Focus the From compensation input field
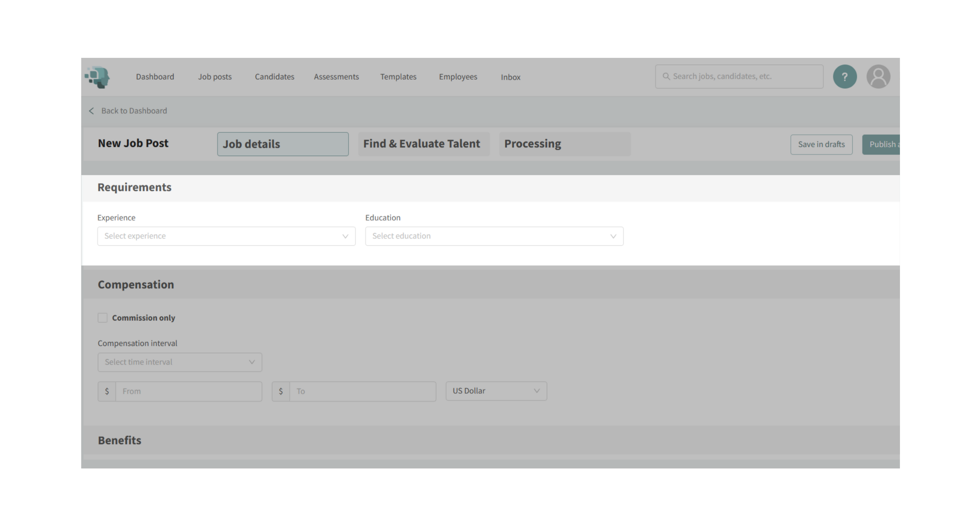 (188, 391)
